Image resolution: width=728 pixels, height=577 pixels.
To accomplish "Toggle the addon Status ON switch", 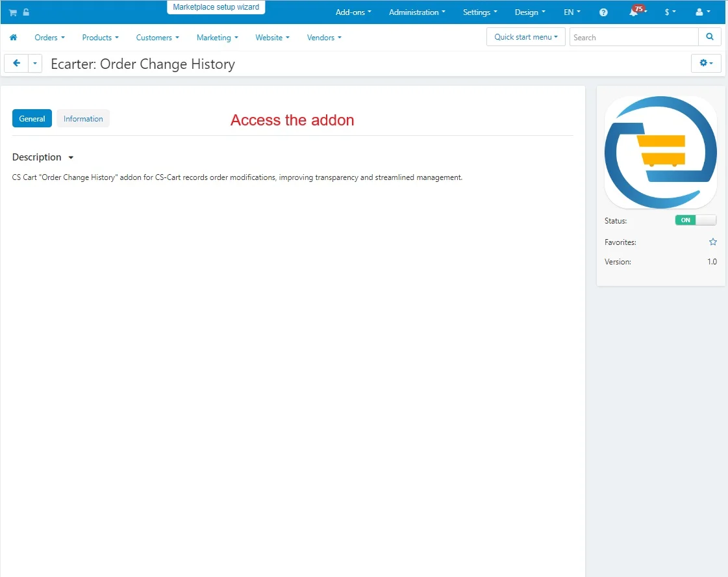I will coord(696,220).
